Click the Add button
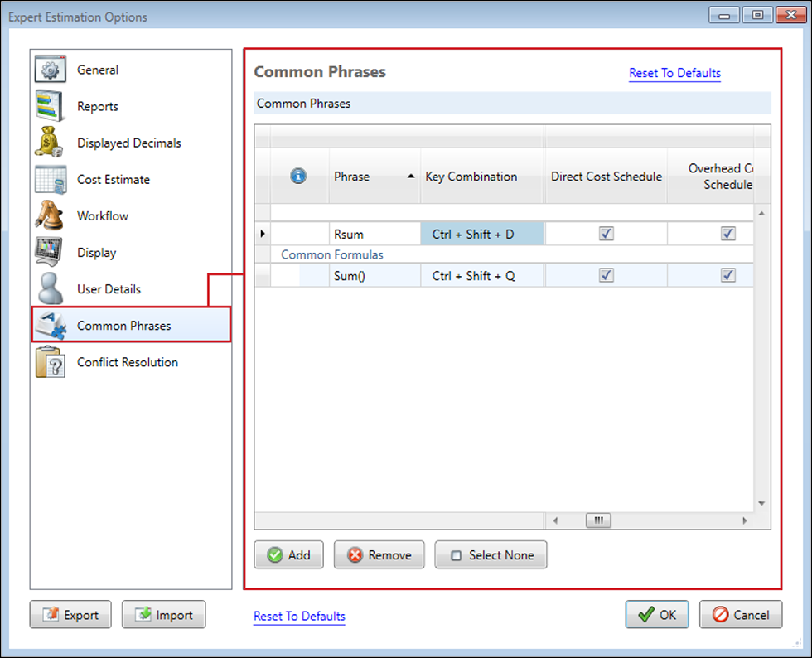This screenshot has height=658, width=812. coord(289,555)
